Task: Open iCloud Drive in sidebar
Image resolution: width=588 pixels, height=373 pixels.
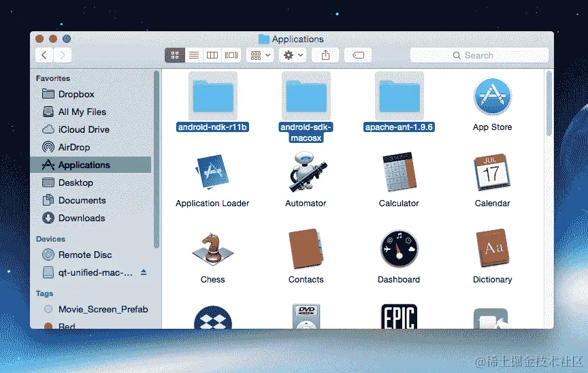Action: pos(91,129)
